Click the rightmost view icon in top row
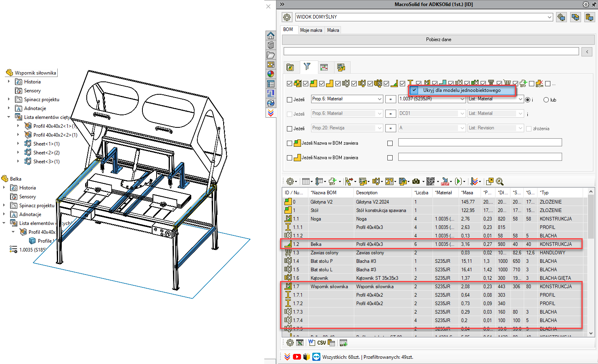Viewport: 598px width, 364px height. click(590, 17)
